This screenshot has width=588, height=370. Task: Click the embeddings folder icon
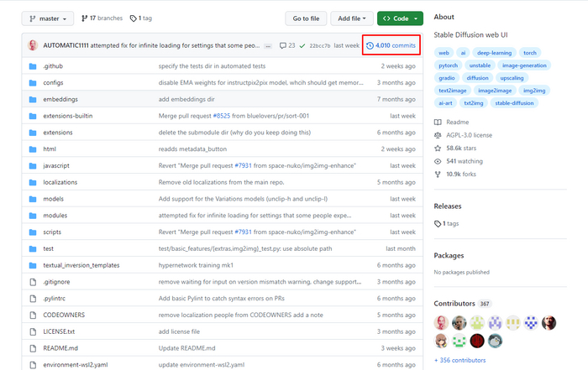[x=33, y=99]
